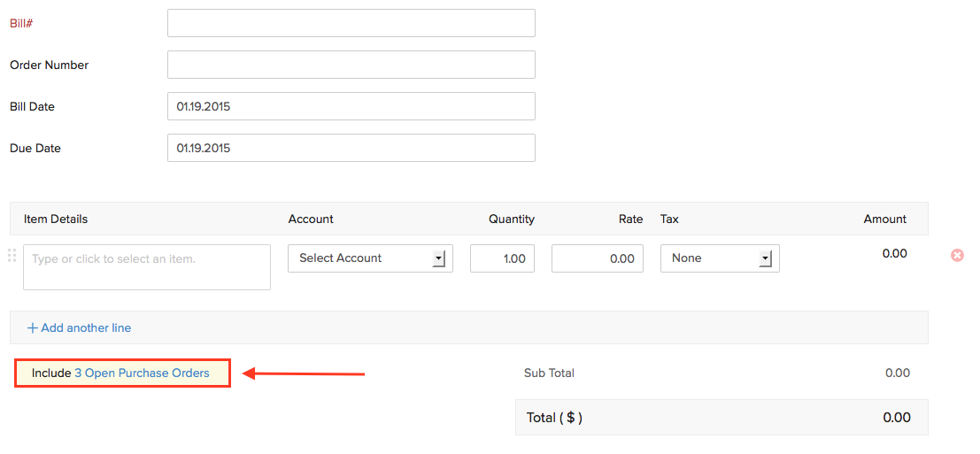This screenshot has height=454, width=980.
Task: Click the Bill Date field
Action: [x=351, y=106]
